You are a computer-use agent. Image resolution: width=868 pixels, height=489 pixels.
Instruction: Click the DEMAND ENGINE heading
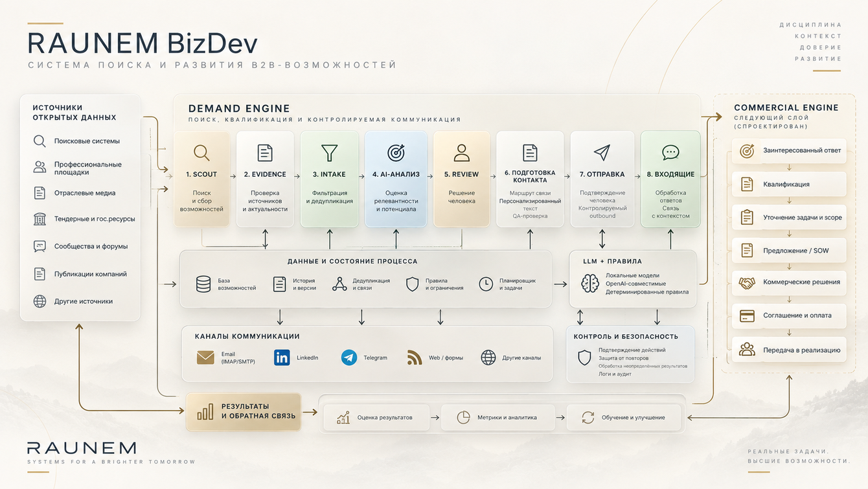pos(239,109)
